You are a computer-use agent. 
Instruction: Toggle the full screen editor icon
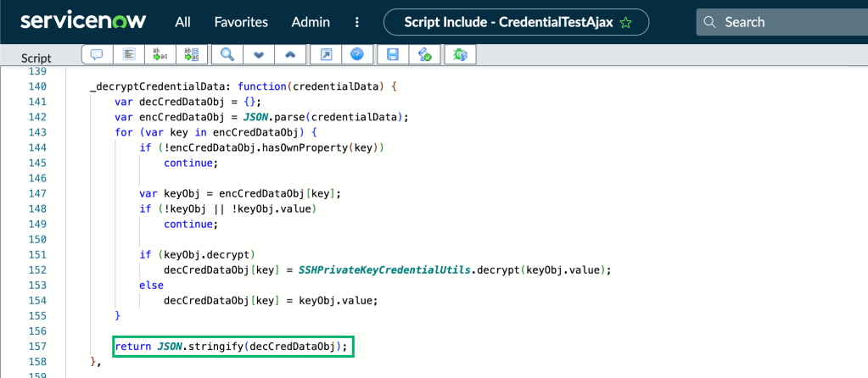point(326,55)
